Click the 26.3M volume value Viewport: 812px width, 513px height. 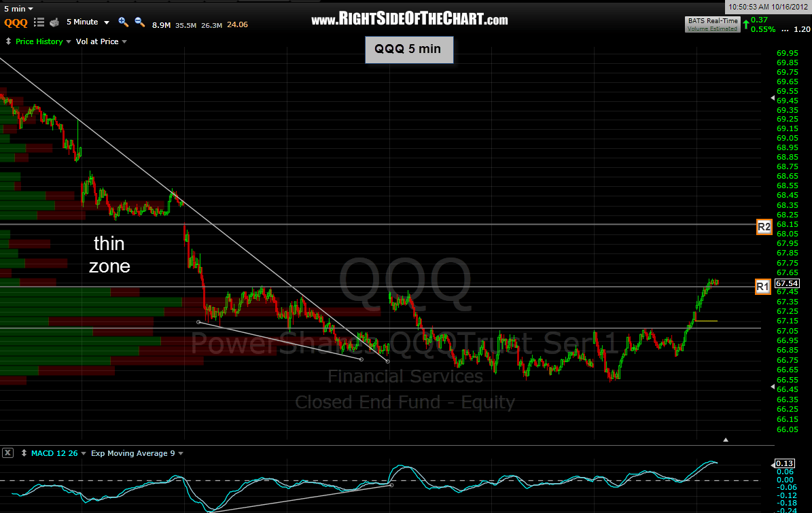tap(212, 25)
